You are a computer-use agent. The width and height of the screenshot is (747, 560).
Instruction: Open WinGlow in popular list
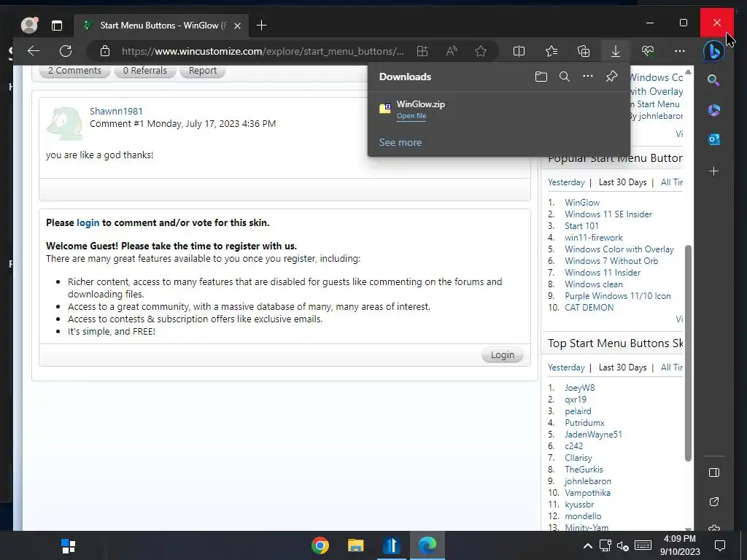[582, 203]
